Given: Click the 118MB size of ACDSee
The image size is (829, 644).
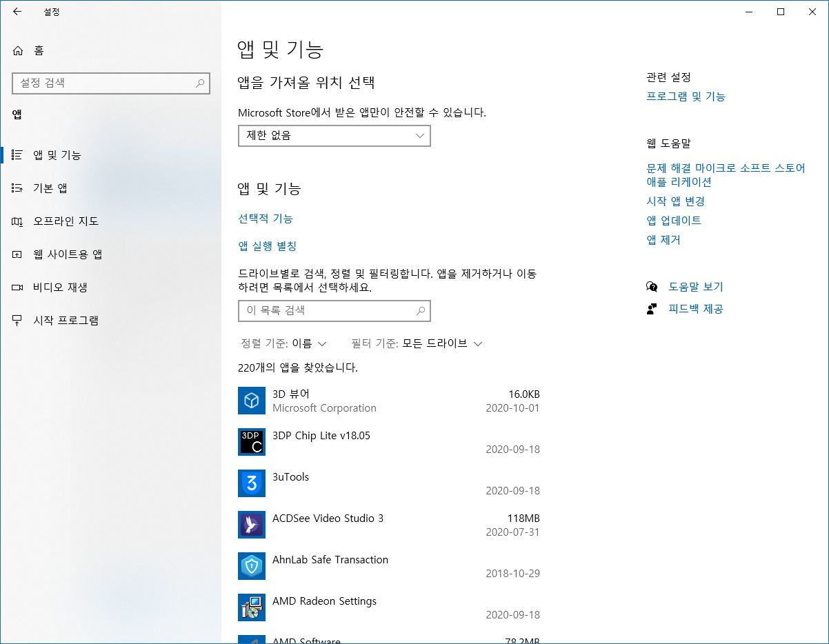Looking at the screenshot, I should click(x=523, y=519).
